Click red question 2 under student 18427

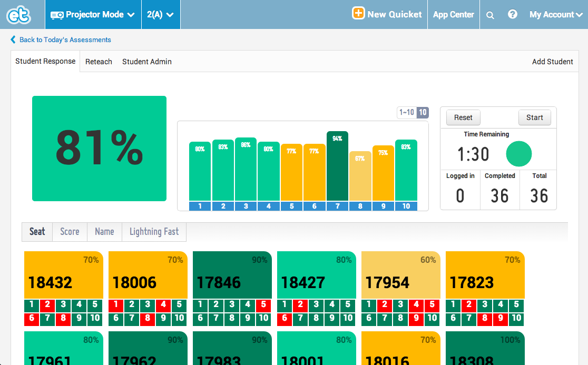300,305
